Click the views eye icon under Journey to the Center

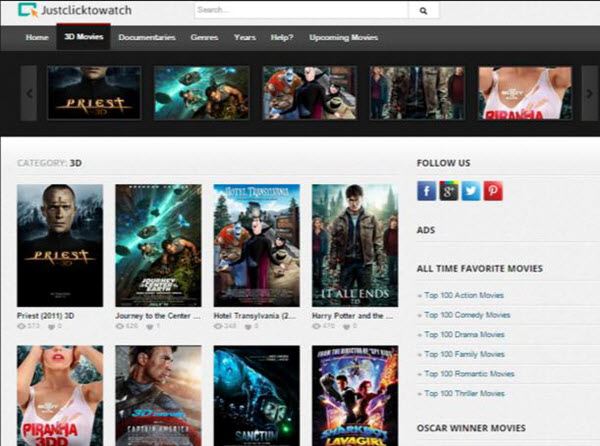coord(120,326)
